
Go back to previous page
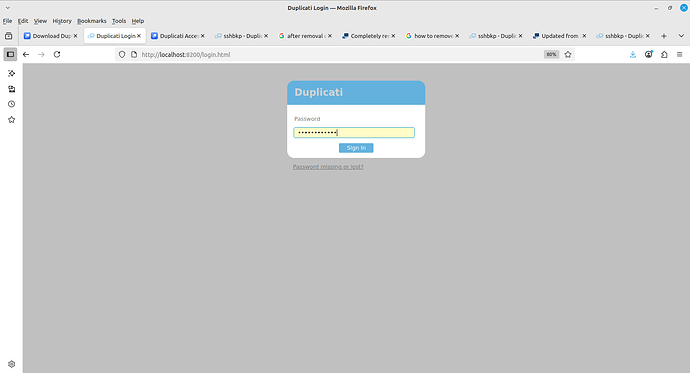coord(26,55)
